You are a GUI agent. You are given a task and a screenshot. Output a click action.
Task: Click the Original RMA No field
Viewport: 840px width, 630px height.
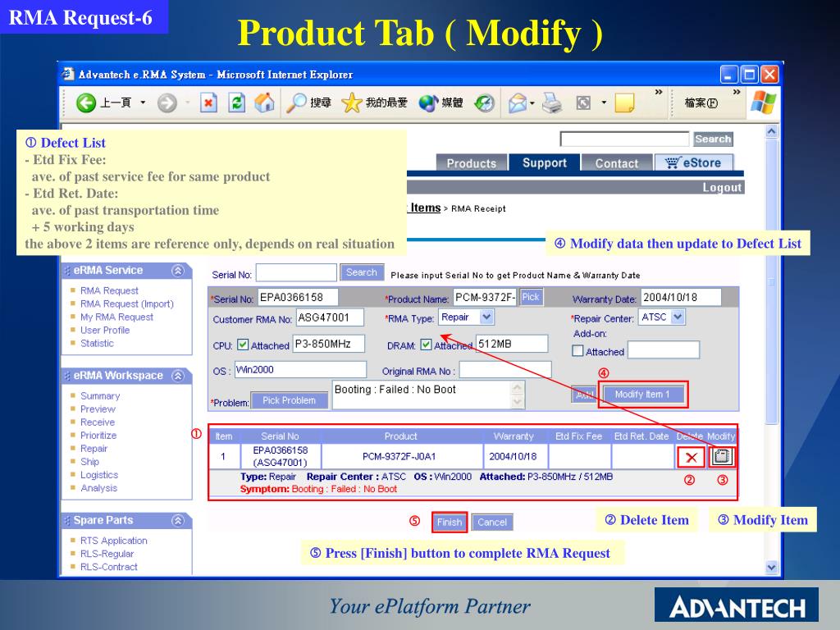505,370
